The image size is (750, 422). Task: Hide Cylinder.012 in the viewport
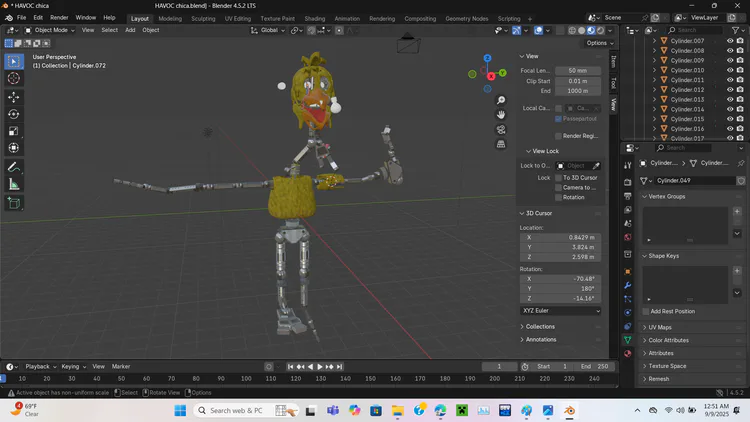click(730, 89)
